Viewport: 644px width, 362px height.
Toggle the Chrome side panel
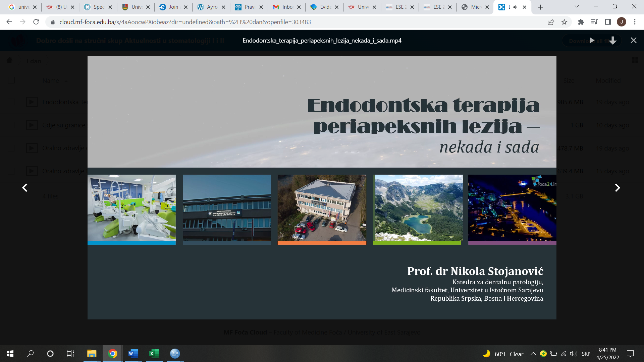point(607,22)
